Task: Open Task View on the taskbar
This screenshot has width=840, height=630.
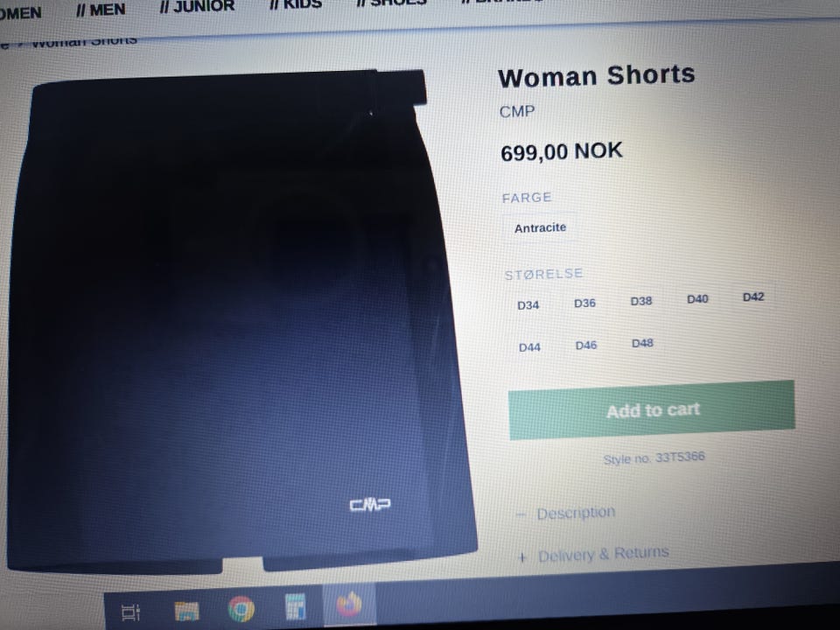Action: click(x=130, y=612)
